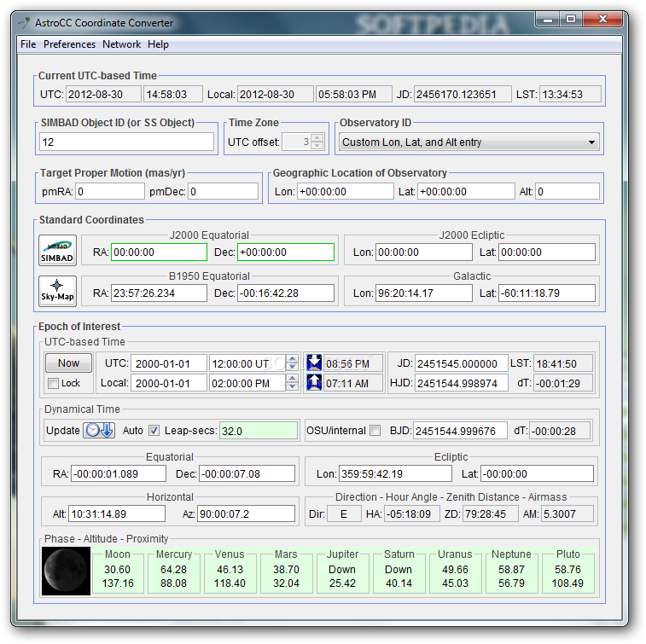Click the epoch Equatorial Dec field
The height and width of the screenshot is (644, 646).
click(x=247, y=473)
